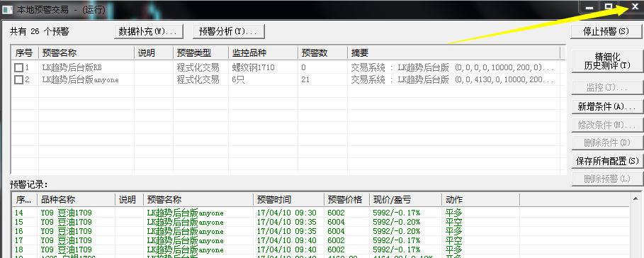Click 新增条件(A) button
The image size is (644, 258).
[607, 106]
